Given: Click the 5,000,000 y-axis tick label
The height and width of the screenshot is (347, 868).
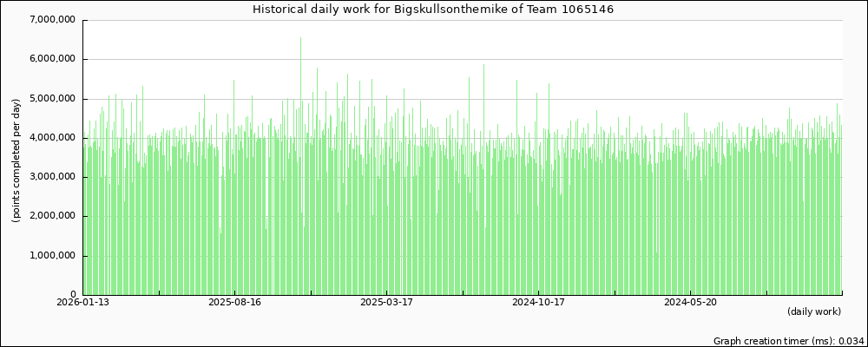Looking at the screenshot, I should (52, 99).
